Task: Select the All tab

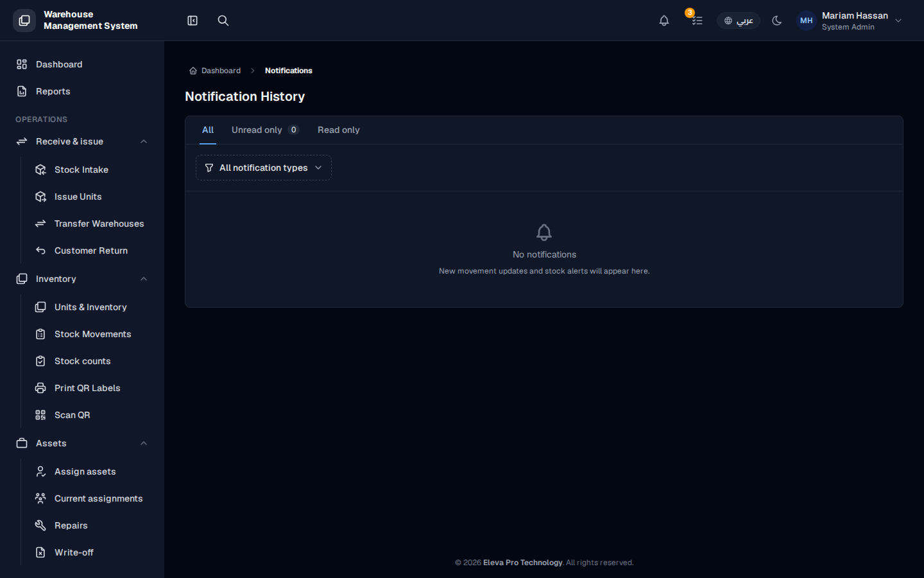Action: [208, 130]
